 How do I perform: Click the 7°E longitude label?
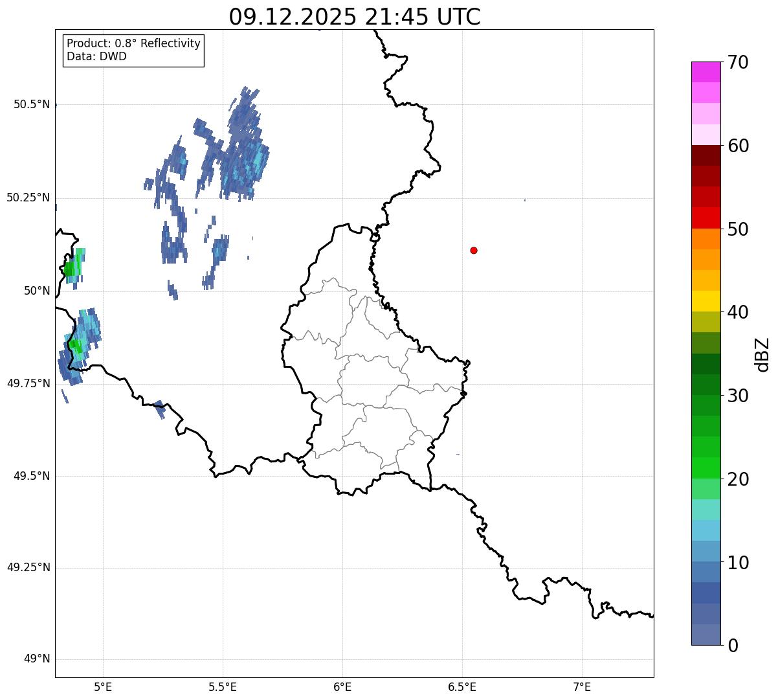(582, 686)
